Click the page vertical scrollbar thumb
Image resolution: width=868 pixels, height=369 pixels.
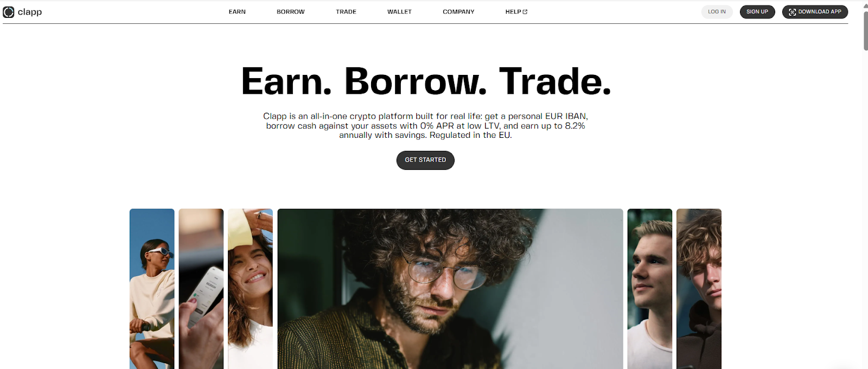tap(866, 31)
